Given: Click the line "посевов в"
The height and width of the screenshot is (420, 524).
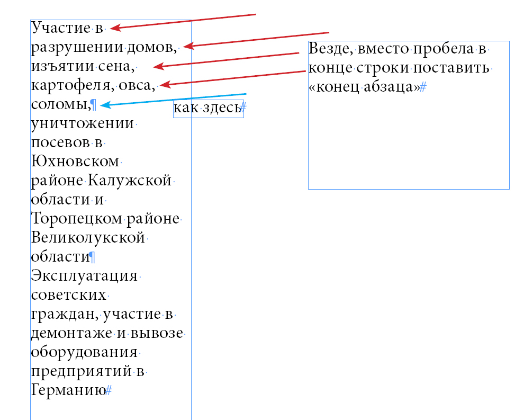Looking at the screenshot, I should coord(67,142).
